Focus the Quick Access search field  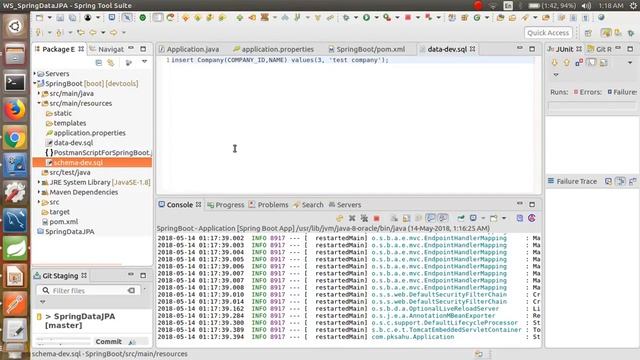[x=548, y=33]
